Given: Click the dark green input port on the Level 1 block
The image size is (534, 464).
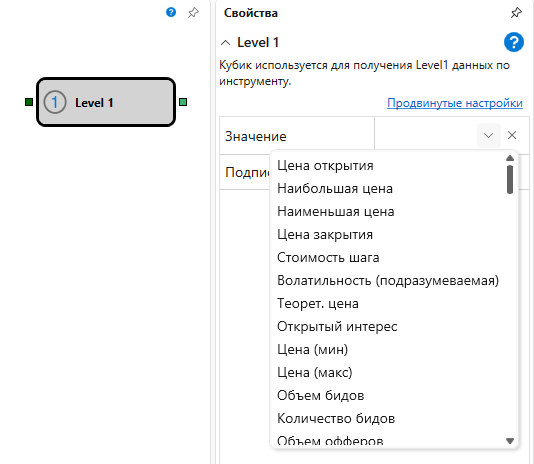Looking at the screenshot, I should coord(29,102).
